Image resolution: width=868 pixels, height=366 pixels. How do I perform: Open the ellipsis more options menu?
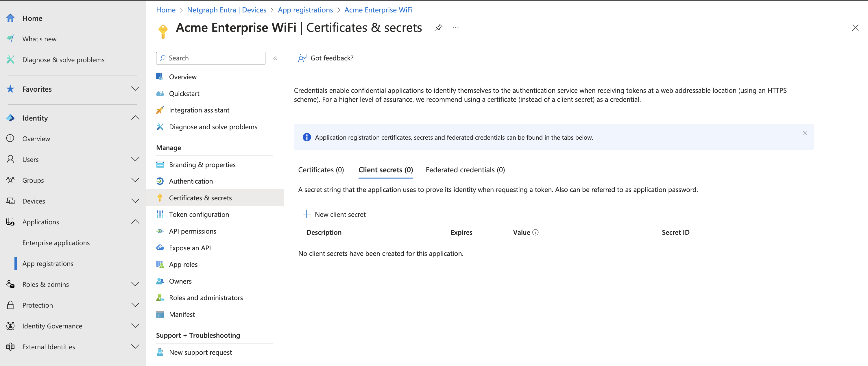(456, 28)
